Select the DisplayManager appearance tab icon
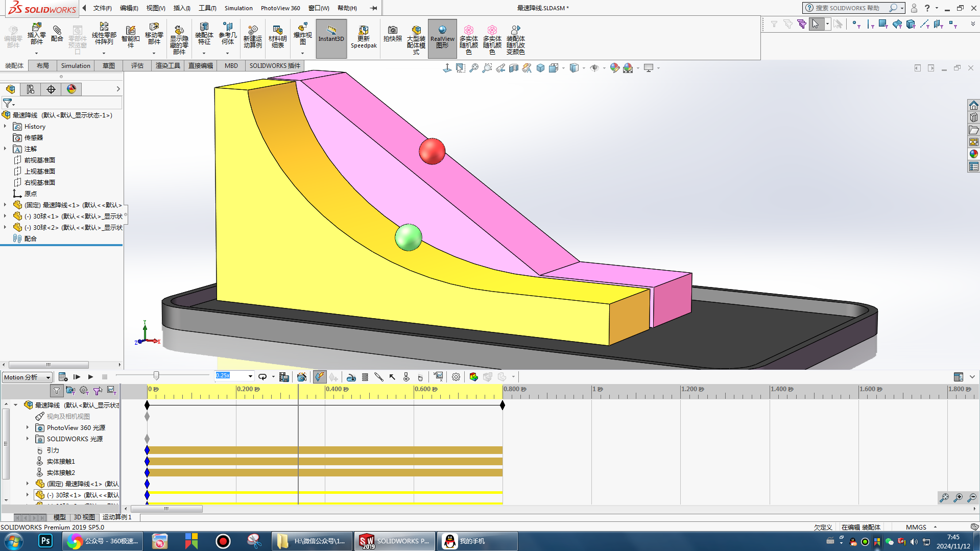Viewport: 980px width, 551px height. click(x=71, y=89)
